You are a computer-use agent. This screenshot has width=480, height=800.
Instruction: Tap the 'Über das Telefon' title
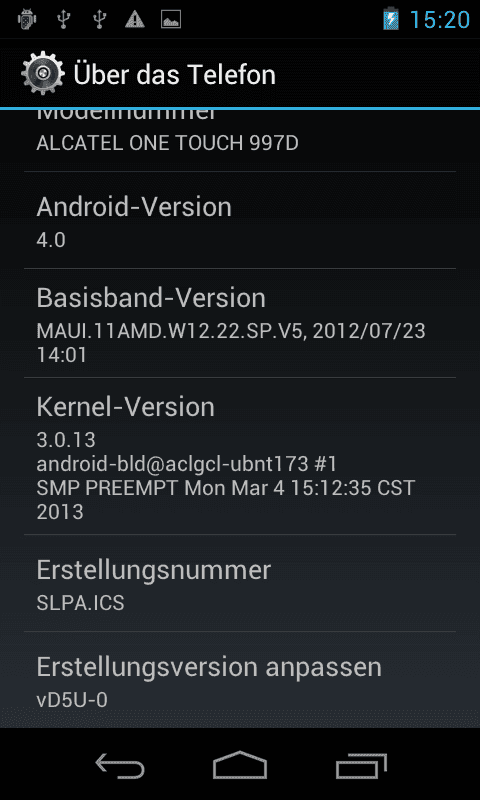174,74
